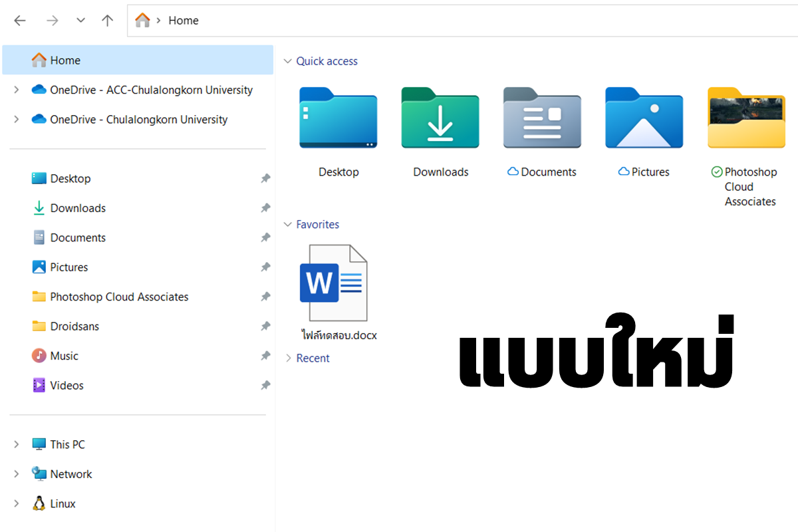Open the Pictures folder in Quick access
The height and width of the screenshot is (532, 798).
644,118
